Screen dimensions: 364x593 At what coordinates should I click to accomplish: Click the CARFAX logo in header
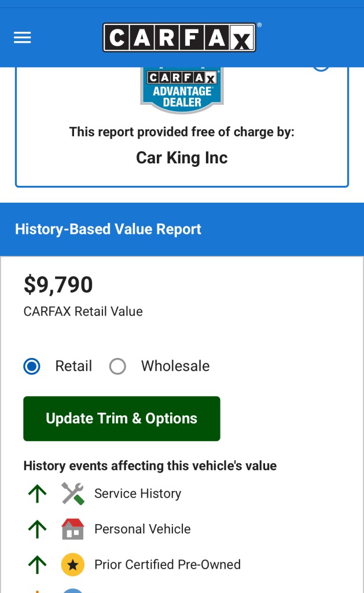click(x=179, y=38)
